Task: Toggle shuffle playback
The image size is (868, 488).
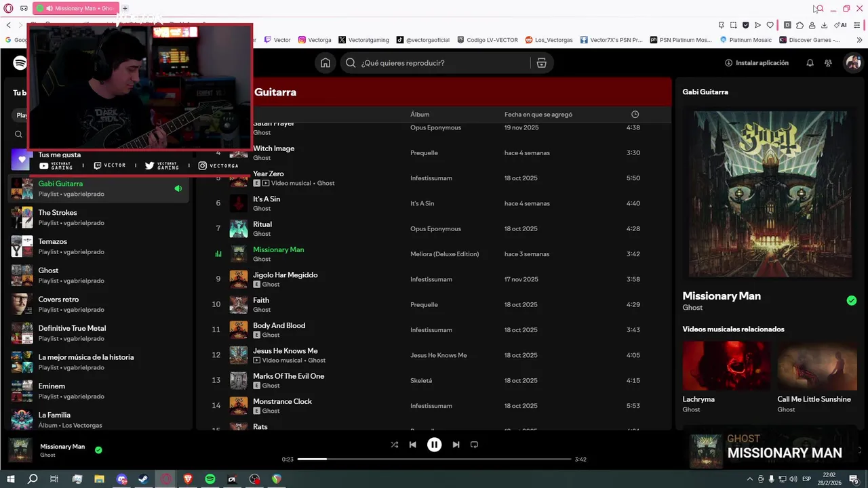Action: (x=395, y=445)
